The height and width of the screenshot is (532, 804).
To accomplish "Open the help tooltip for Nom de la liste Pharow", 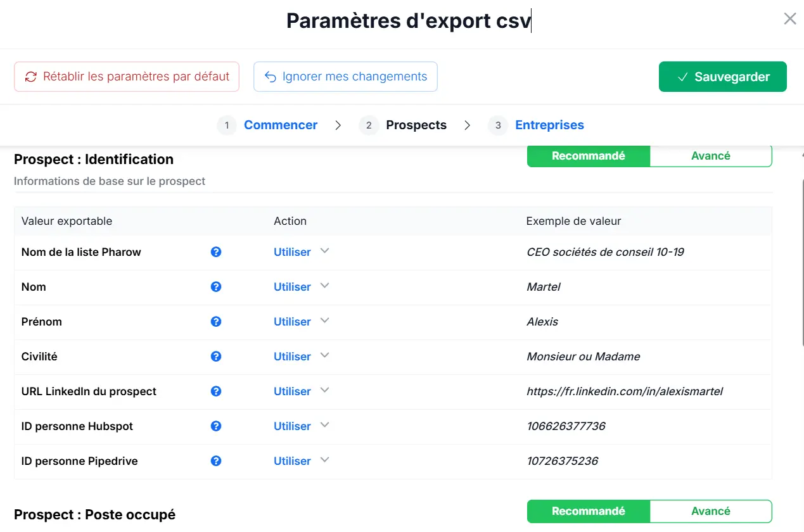I will (x=216, y=252).
